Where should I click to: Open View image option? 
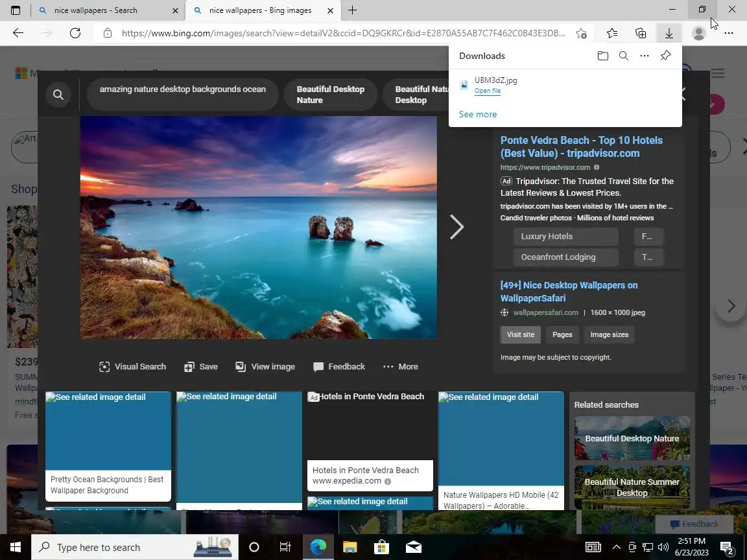pos(265,367)
